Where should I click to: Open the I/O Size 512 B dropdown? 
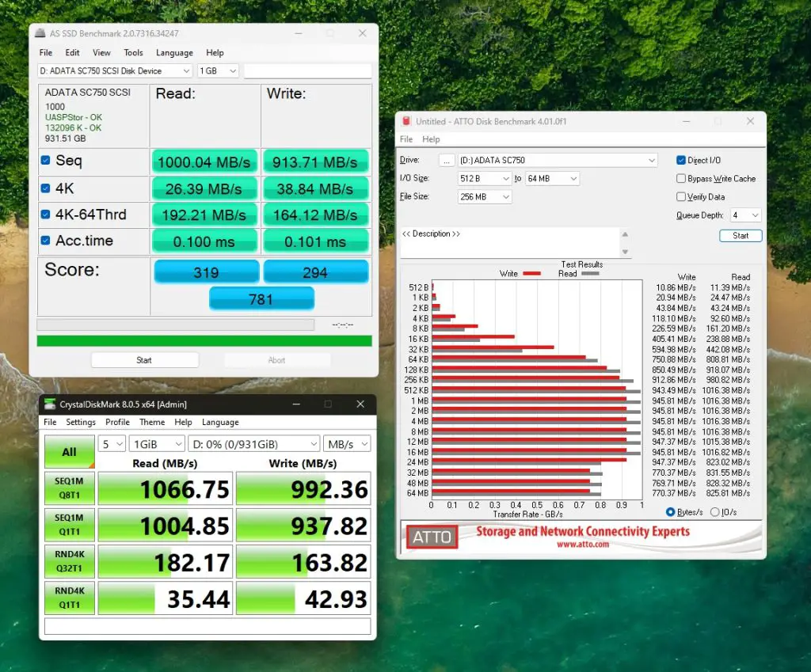(485, 178)
